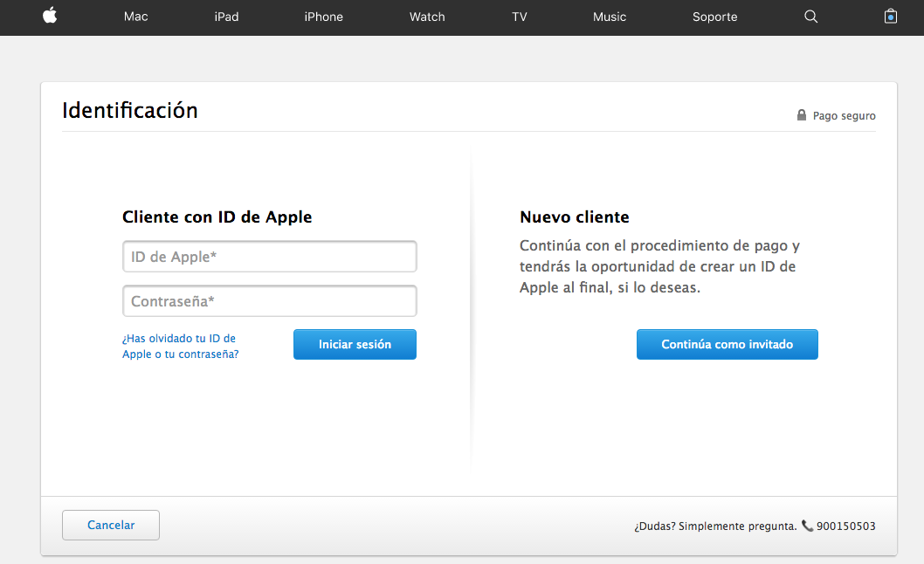Viewport: 924px width, 564px height.
Task: Click the telephone icon near the support number
Action: pos(807,526)
